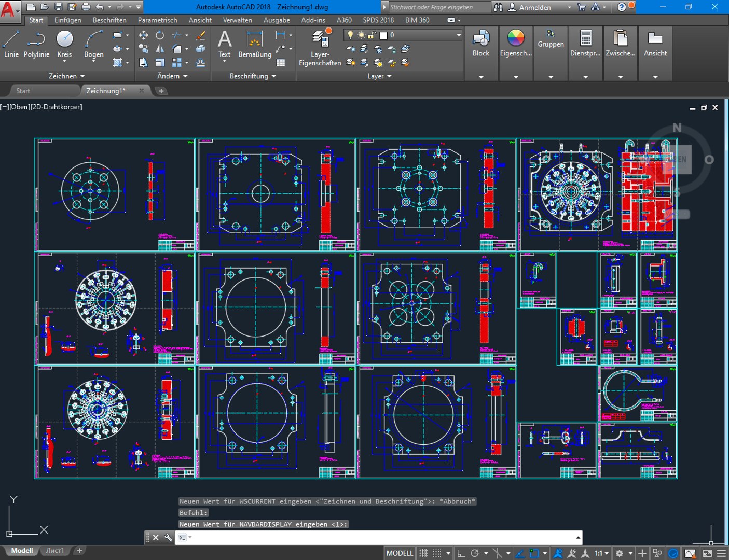Activate the Rotate tool in Ändern panel

[x=160, y=35]
